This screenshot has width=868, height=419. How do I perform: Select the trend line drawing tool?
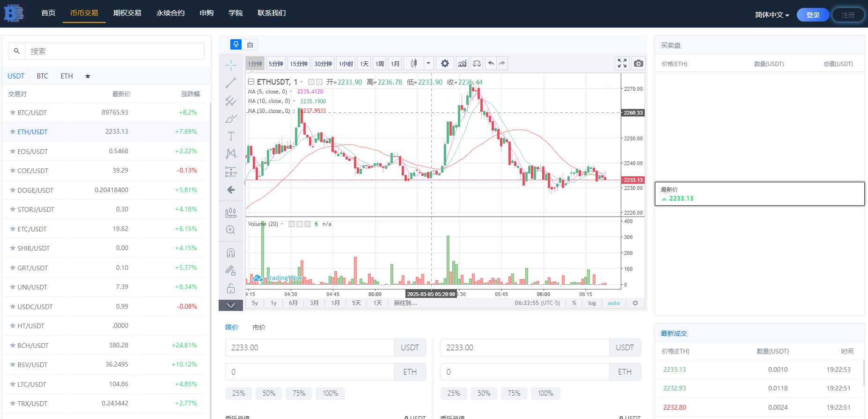(x=231, y=83)
